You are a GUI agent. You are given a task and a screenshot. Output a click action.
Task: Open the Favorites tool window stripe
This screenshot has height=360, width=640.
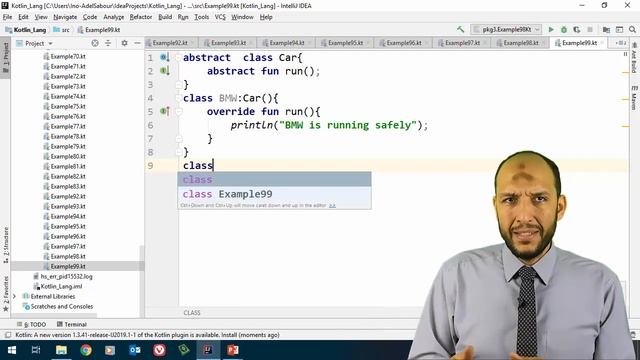pos(5,293)
